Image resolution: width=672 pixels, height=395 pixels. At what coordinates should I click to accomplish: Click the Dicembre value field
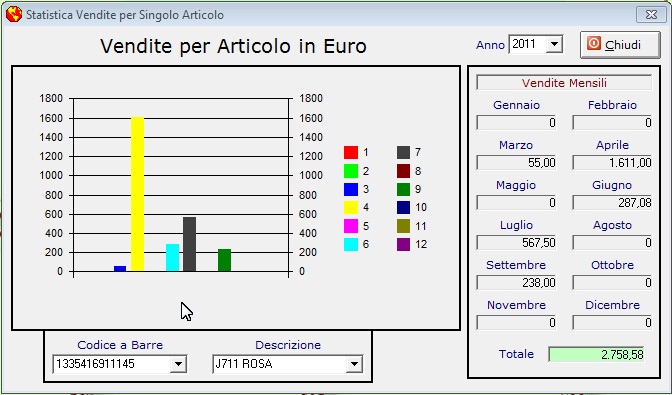click(612, 323)
